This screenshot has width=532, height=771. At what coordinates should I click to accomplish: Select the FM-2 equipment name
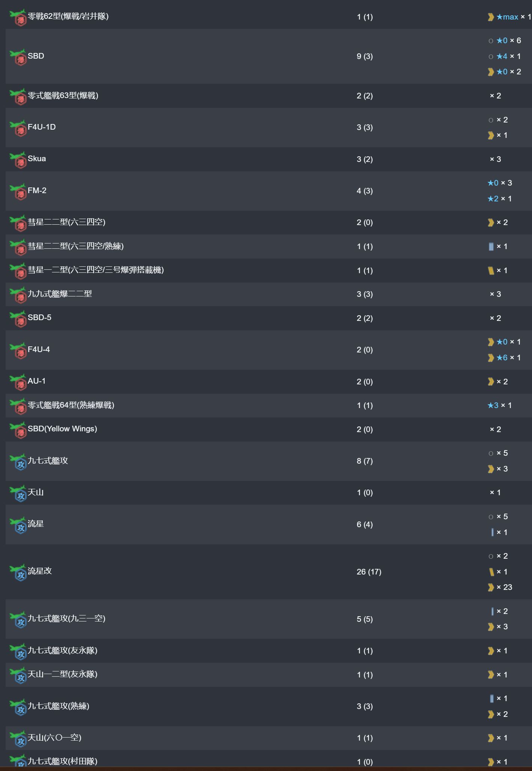(x=37, y=190)
